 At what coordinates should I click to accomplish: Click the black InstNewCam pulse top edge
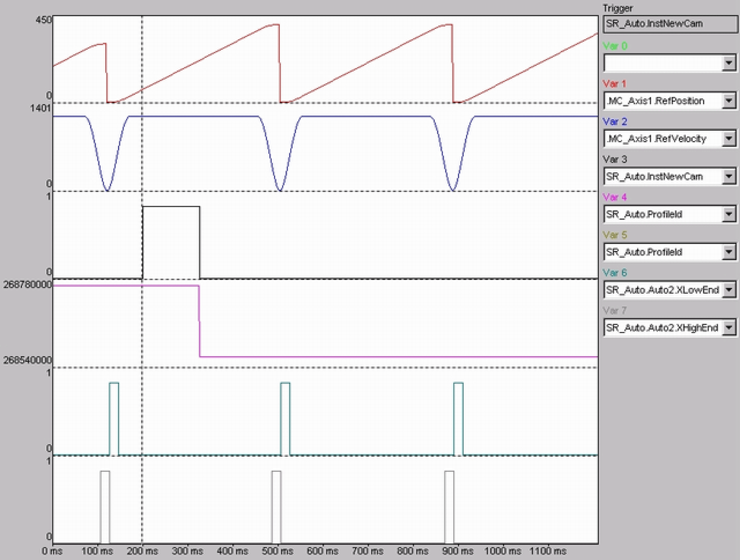pos(171,206)
